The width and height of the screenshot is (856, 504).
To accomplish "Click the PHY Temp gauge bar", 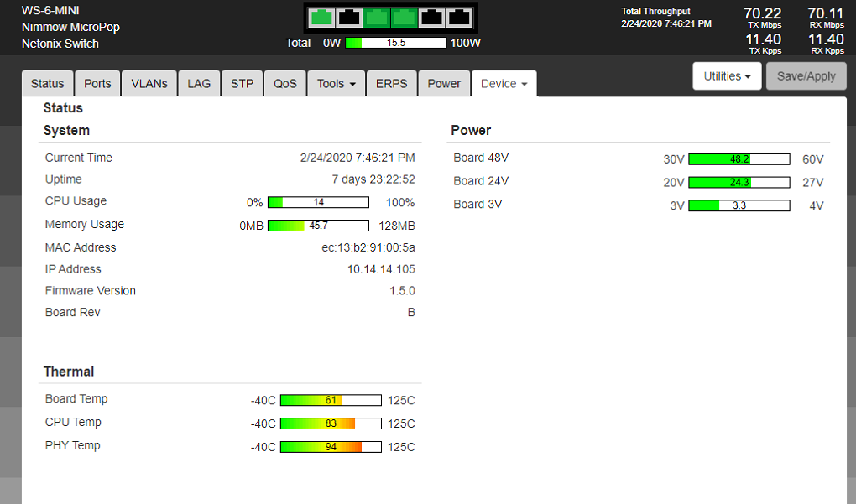I will (x=331, y=447).
